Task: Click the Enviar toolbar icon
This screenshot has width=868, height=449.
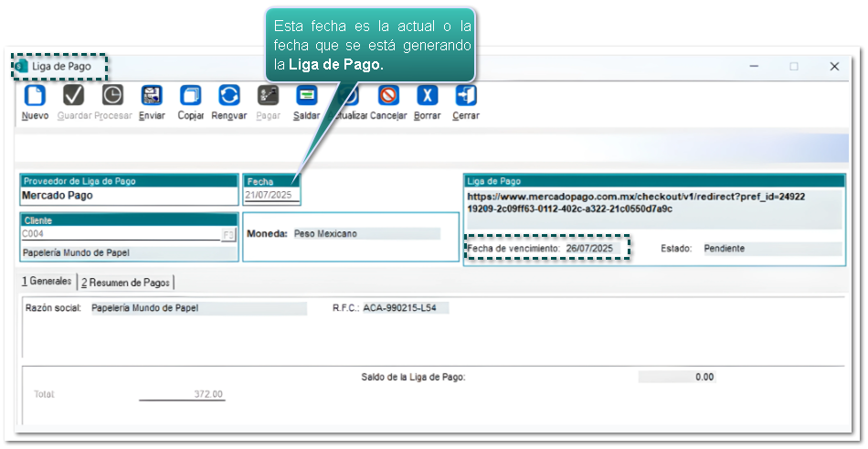Action: click(152, 95)
